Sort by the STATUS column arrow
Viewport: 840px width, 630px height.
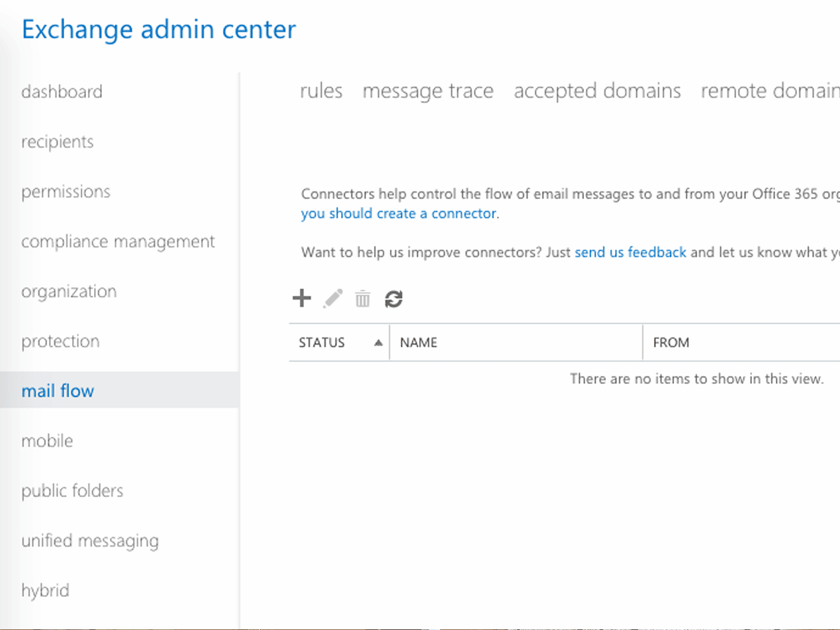[378, 343]
